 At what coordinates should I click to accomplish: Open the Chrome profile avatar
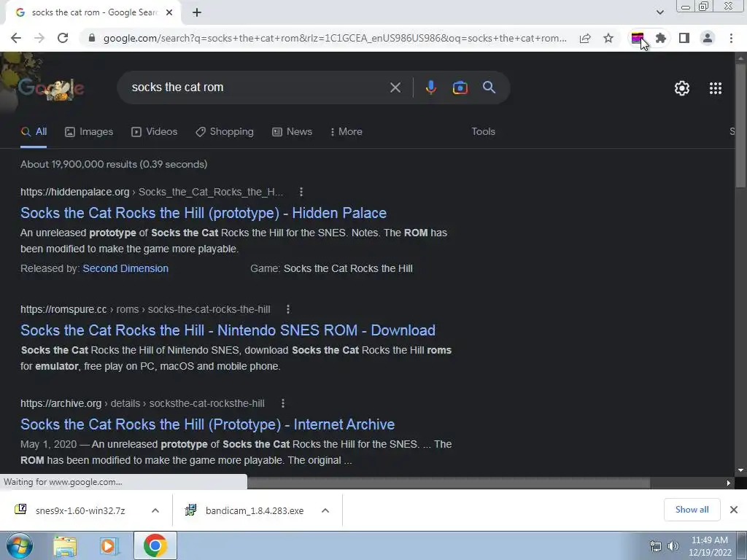708,38
